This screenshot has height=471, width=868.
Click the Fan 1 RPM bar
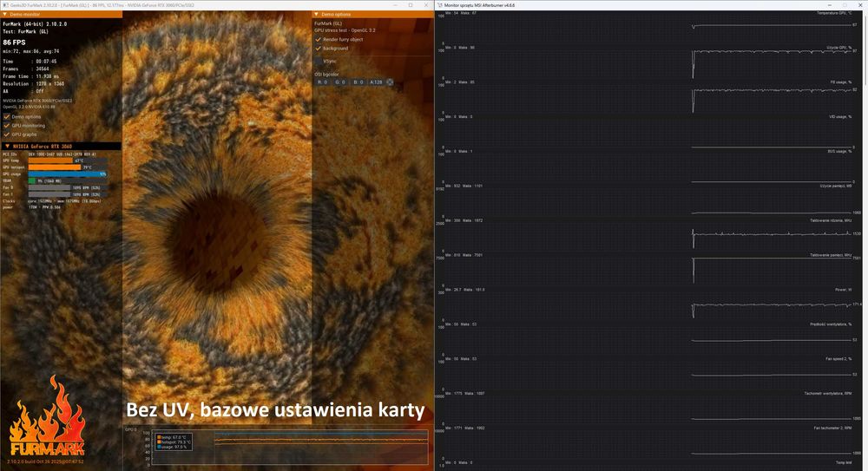coord(49,194)
